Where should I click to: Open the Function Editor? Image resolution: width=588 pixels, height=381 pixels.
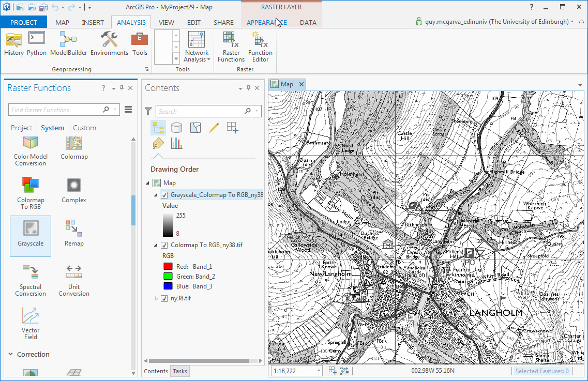[260, 47]
